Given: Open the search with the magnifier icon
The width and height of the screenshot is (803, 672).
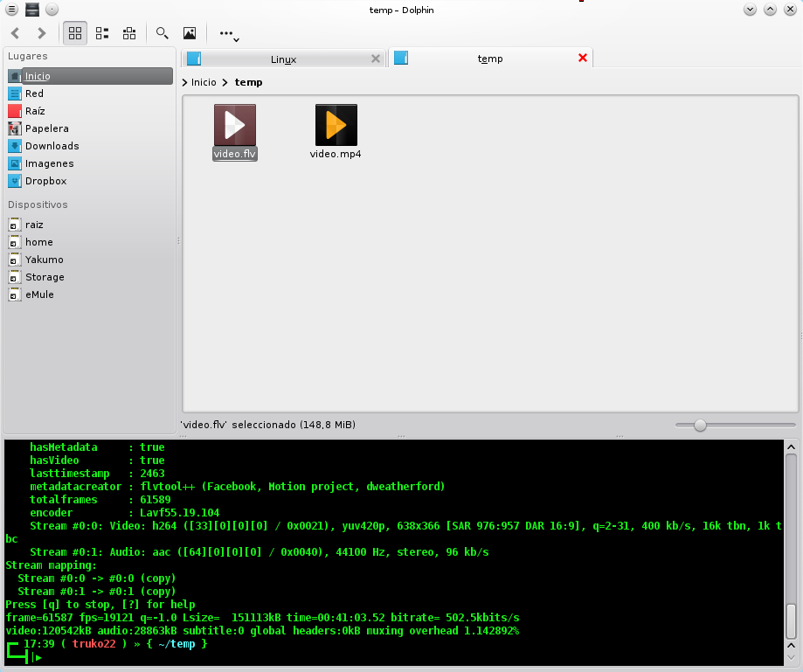Looking at the screenshot, I should (162, 33).
